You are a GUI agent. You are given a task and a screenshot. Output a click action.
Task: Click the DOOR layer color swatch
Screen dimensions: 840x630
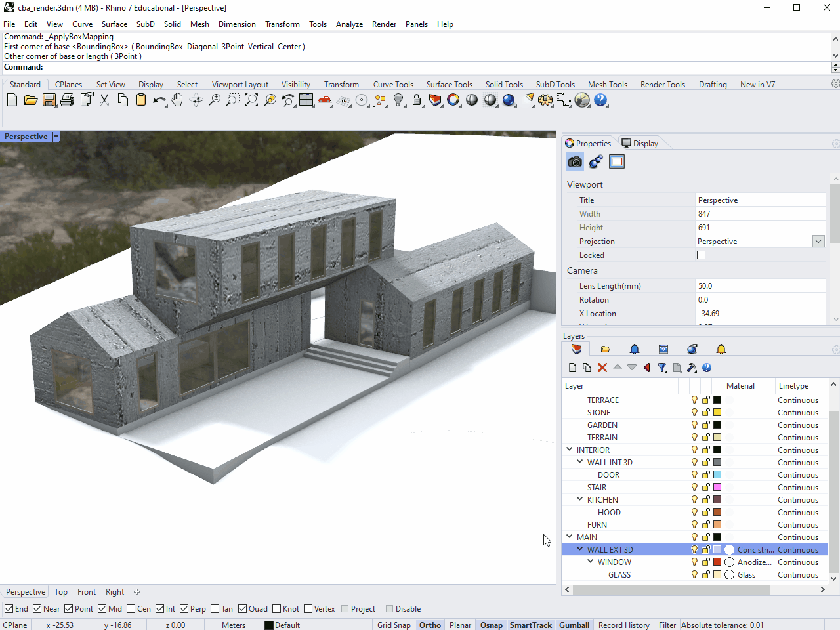(717, 475)
